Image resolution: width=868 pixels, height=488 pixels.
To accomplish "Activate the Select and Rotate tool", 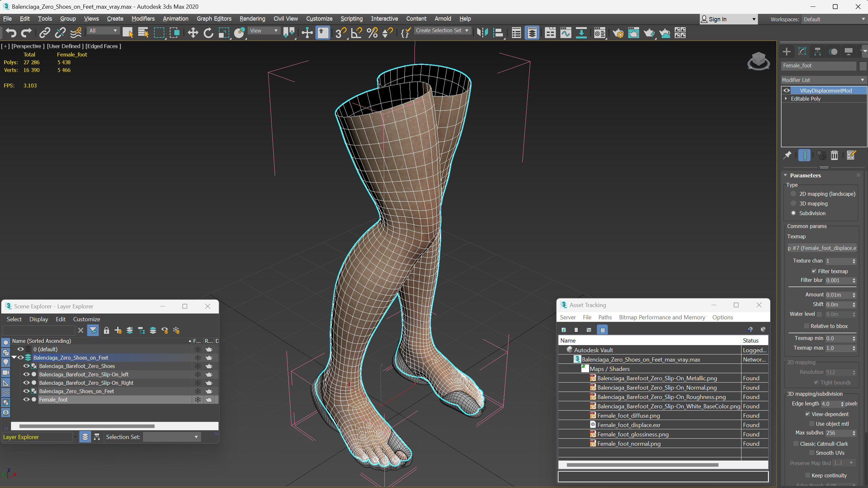I will coord(208,33).
